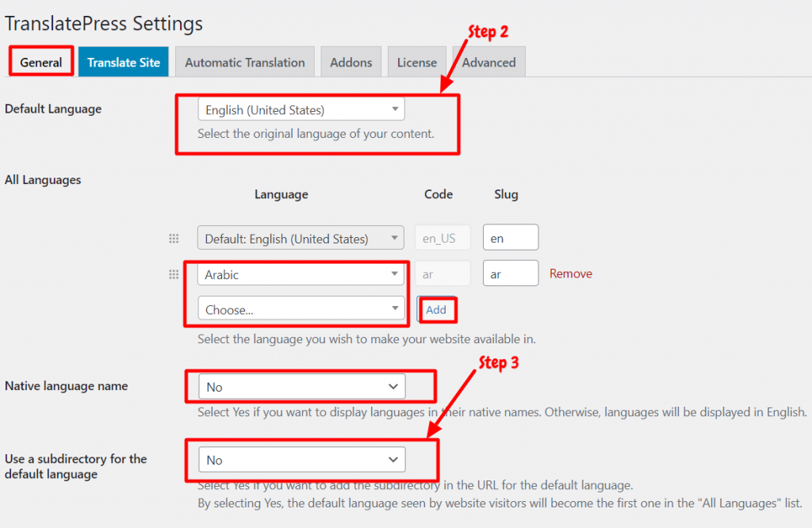This screenshot has width=812, height=528.
Task: Click the en_US code field
Action: click(x=442, y=238)
